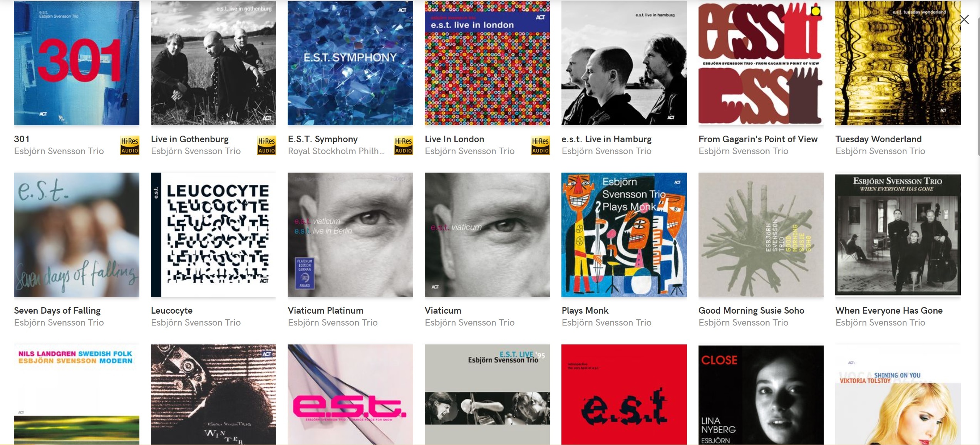Click Royal Stockholm Philh... artist link

336,151
